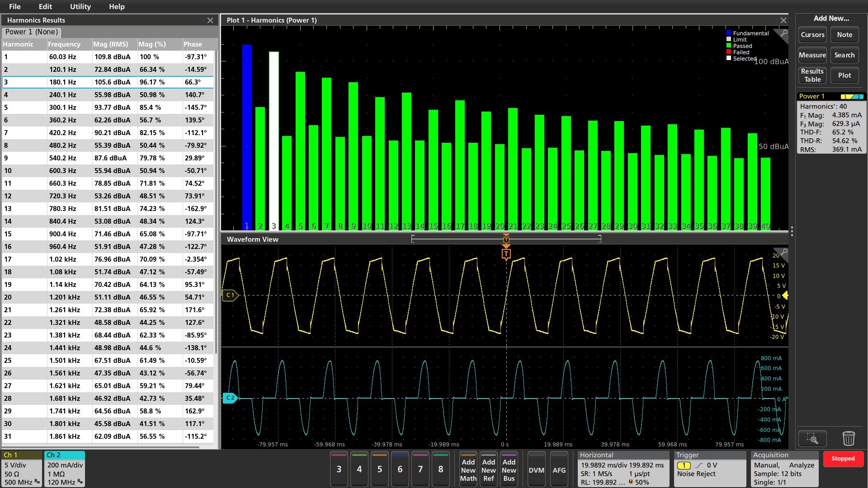
Task: Toggle channel 3 on
Action: (339, 469)
